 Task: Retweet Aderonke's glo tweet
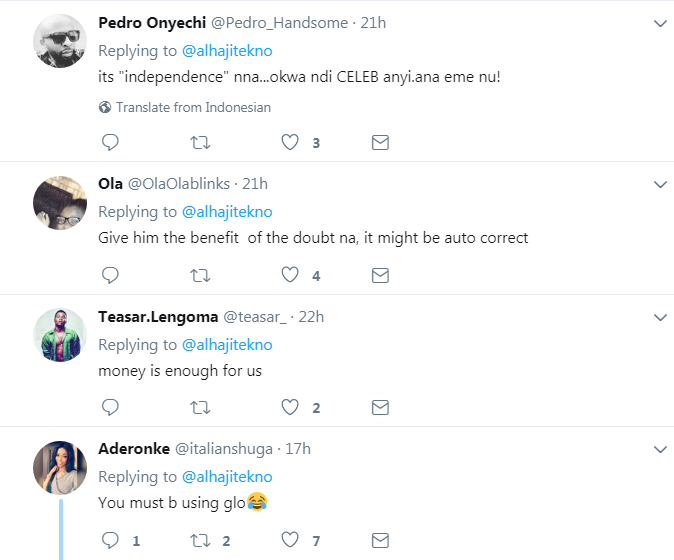200,540
